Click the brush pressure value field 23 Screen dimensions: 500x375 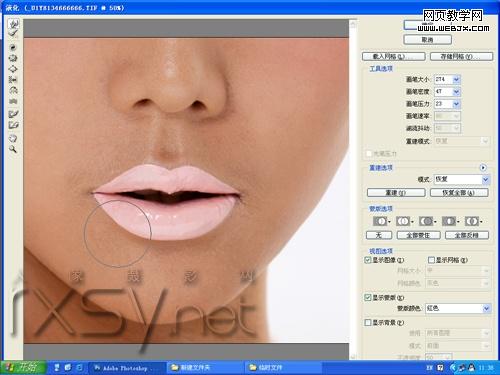click(443, 104)
